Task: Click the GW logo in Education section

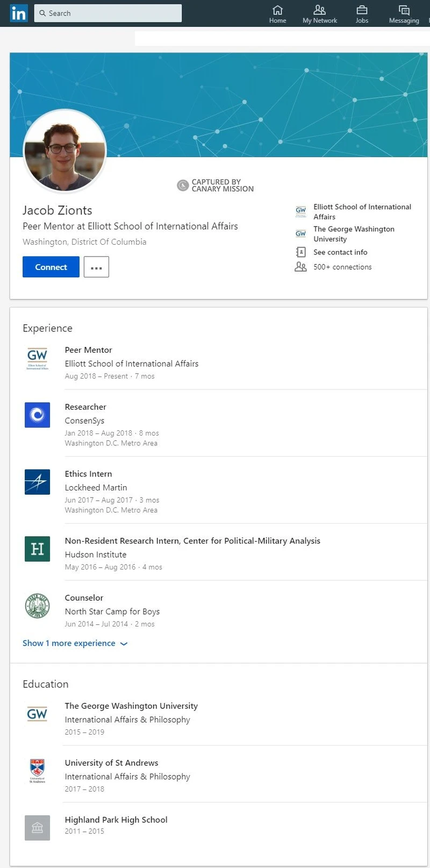Action: point(37,714)
